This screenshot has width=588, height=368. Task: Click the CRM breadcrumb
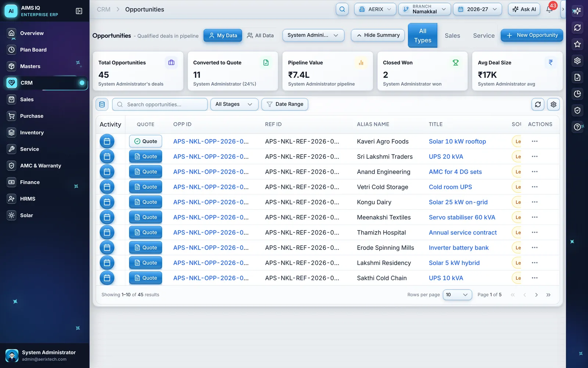coord(104,10)
